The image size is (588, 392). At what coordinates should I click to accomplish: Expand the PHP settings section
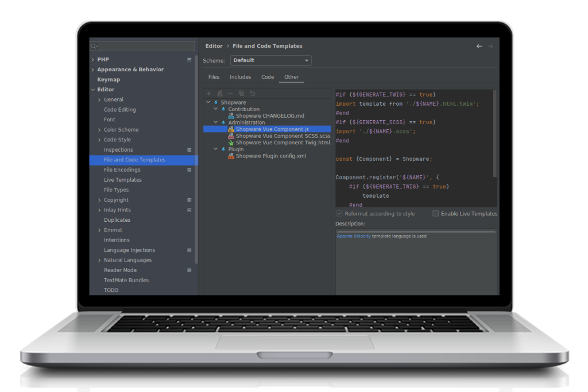pos(93,60)
